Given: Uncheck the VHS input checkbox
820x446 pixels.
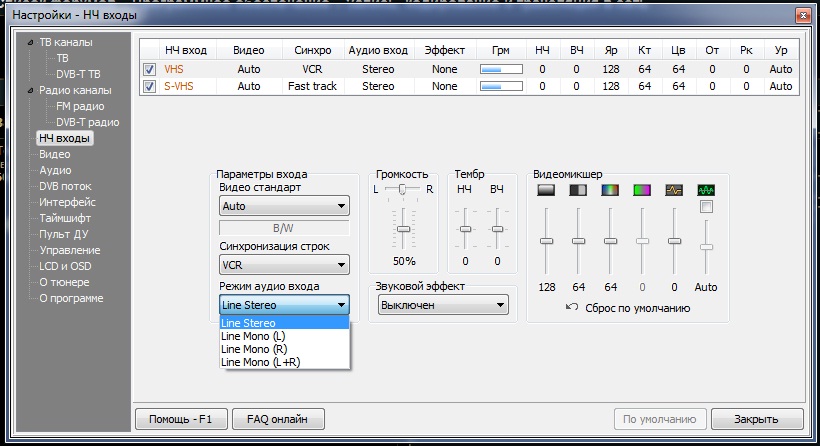Looking at the screenshot, I should [x=149, y=70].
